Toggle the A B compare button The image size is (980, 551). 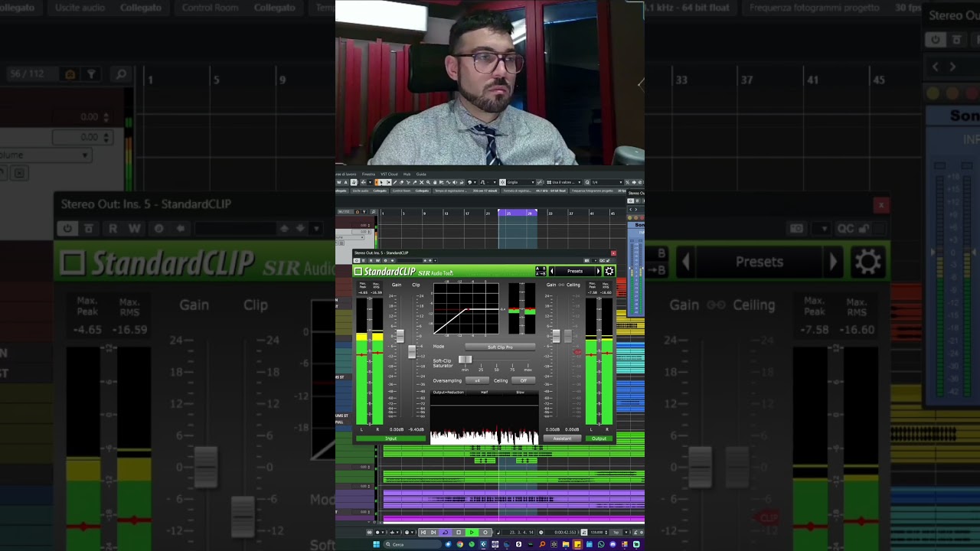click(541, 269)
